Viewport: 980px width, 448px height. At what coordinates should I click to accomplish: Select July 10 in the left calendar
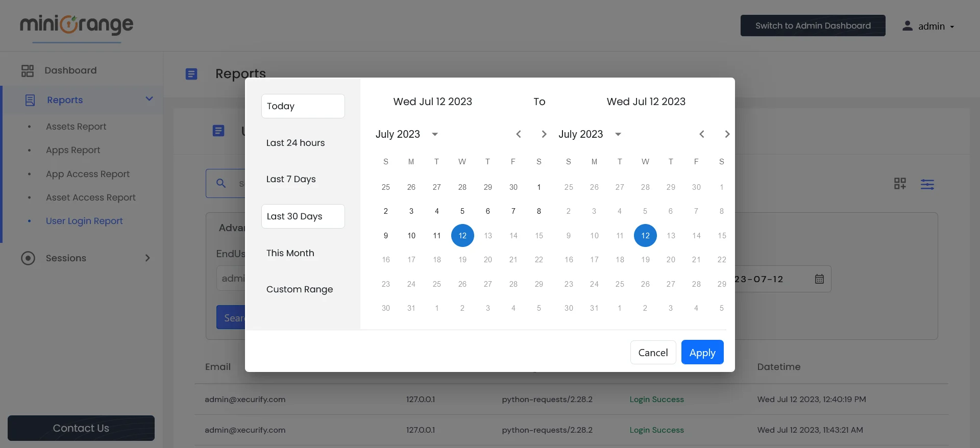click(411, 236)
